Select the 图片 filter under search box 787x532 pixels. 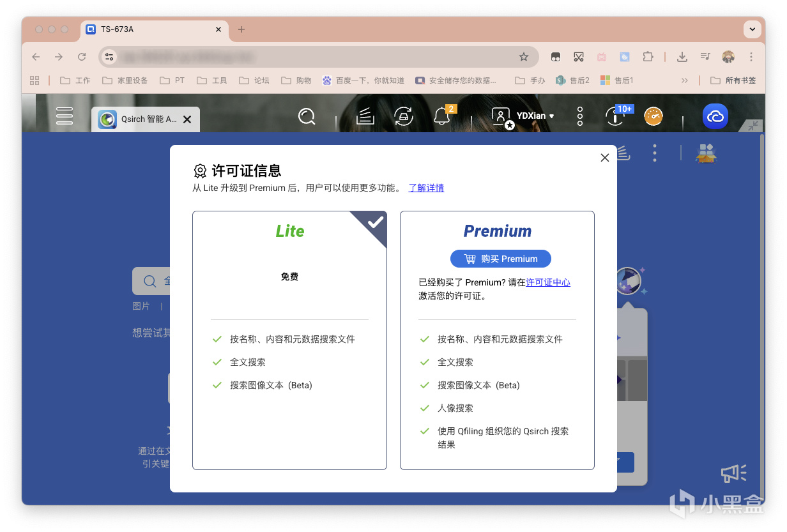tap(141, 306)
